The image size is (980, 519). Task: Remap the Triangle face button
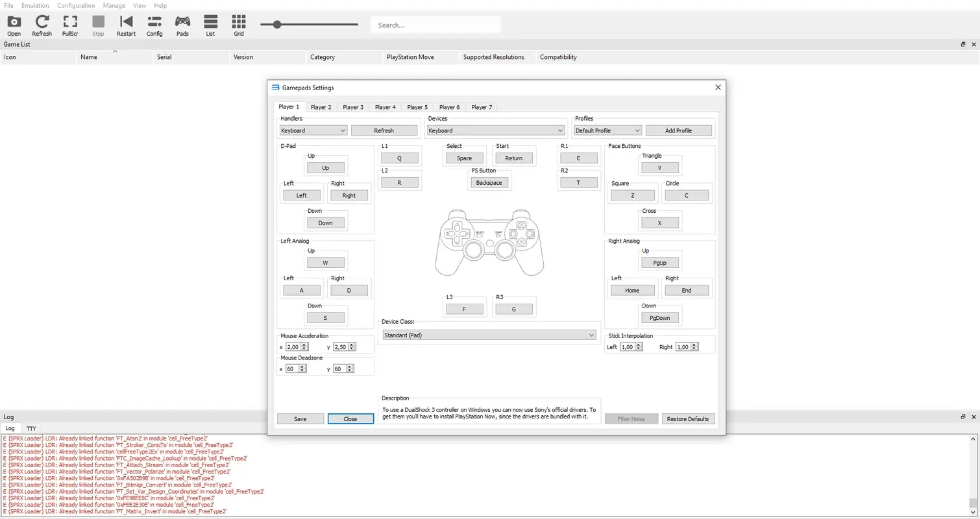tap(660, 167)
